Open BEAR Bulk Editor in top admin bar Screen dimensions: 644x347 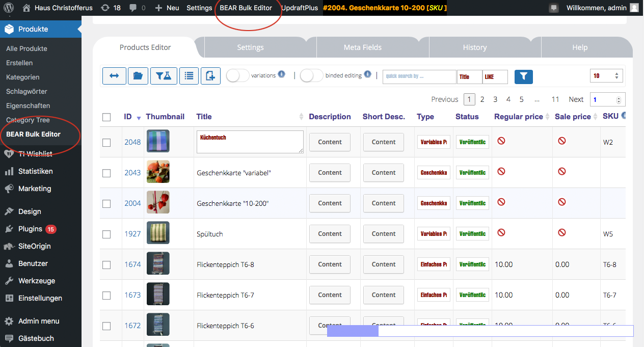(246, 8)
